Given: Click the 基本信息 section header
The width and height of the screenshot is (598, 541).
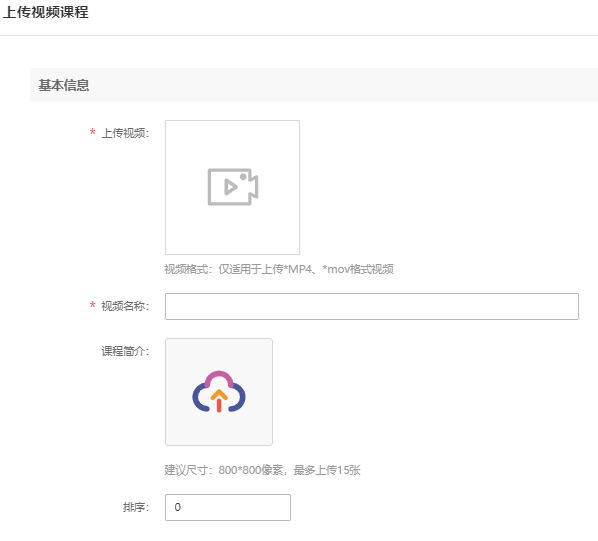Looking at the screenshot, I should pos(64,85).
